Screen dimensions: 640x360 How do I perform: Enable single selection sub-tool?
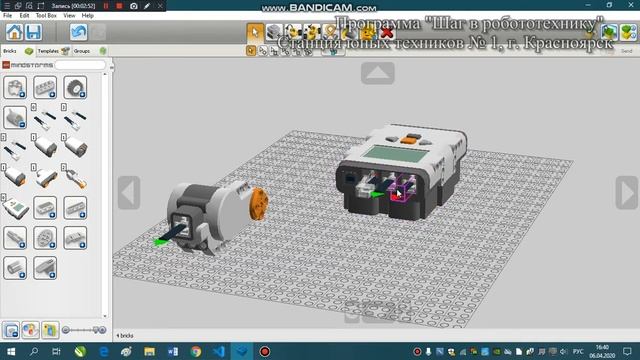click(251, 51)
